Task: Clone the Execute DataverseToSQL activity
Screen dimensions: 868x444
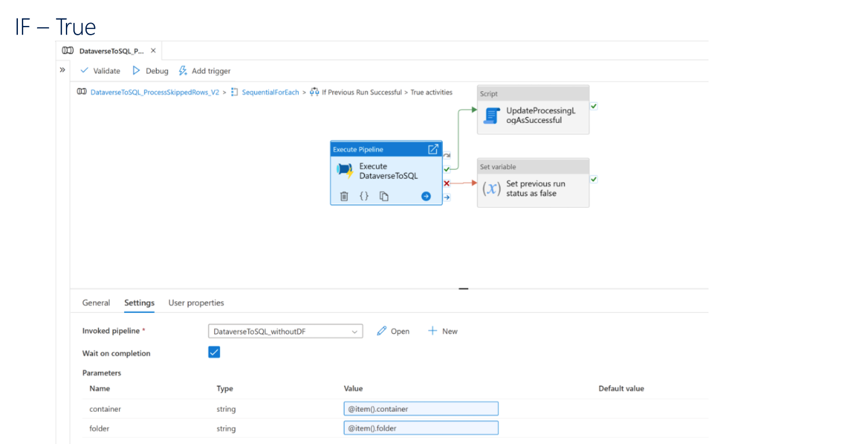Action: coord(384,196)
